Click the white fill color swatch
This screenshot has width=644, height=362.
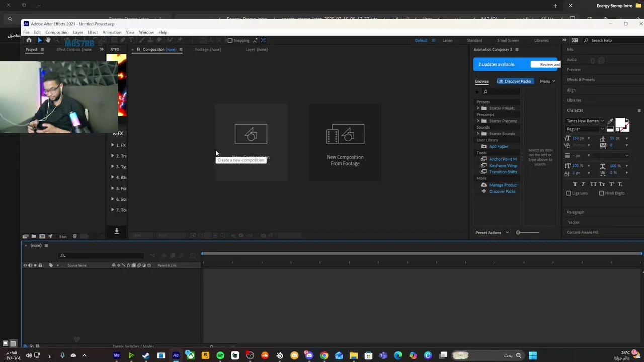point(620,123)
